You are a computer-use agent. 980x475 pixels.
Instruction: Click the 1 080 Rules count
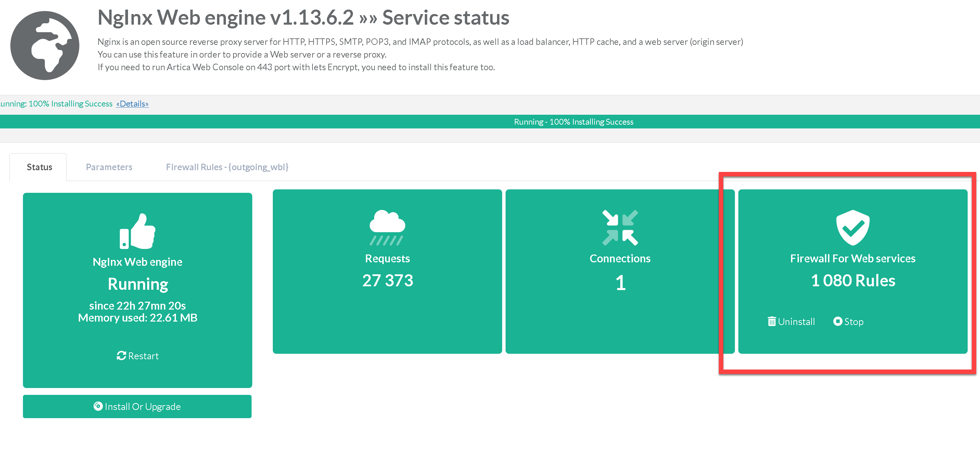(x=853, y=280)
